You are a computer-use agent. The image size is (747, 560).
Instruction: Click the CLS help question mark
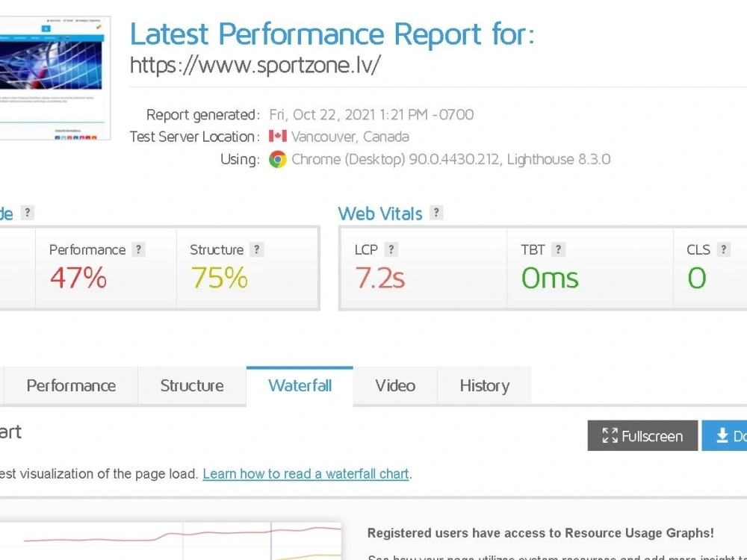[723, 249]
